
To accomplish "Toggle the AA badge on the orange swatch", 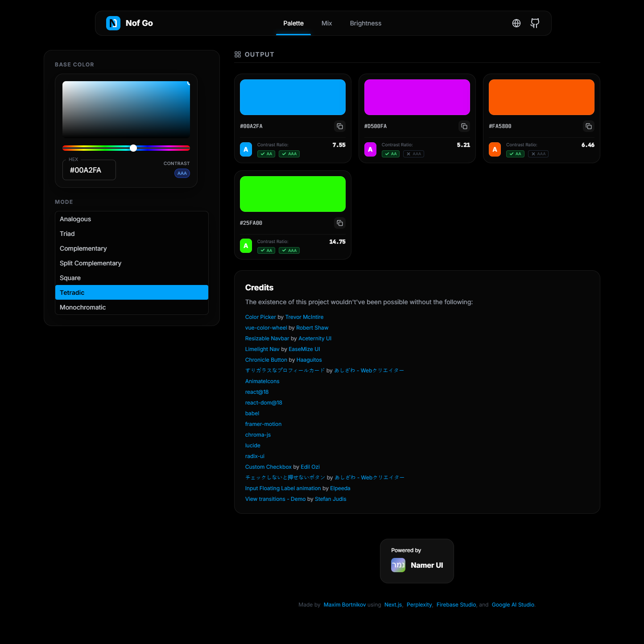I will pyautogui.click(x=515, y=153).
